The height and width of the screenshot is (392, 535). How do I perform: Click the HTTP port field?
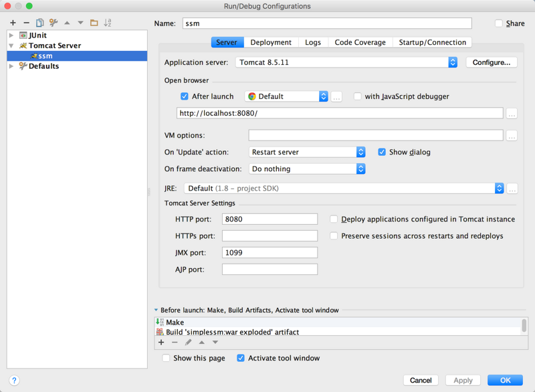[270, 219]
